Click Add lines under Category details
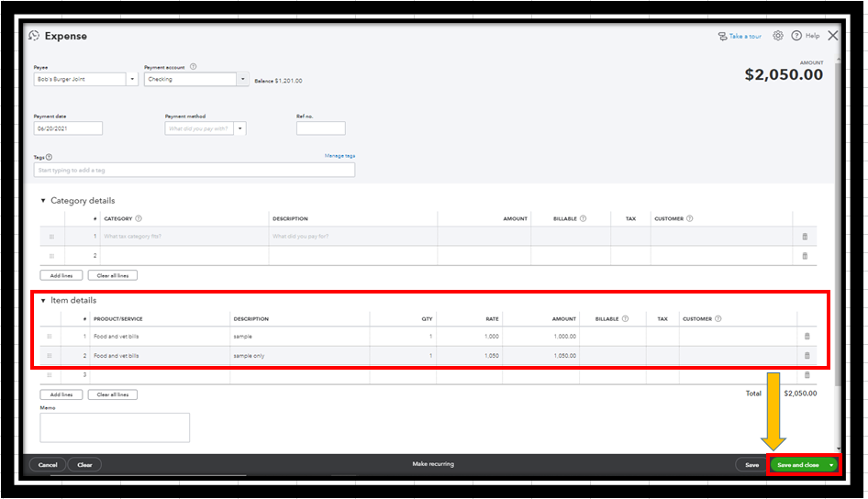The height and width of the screenshot is (499, 868). [x=61, y=275]
